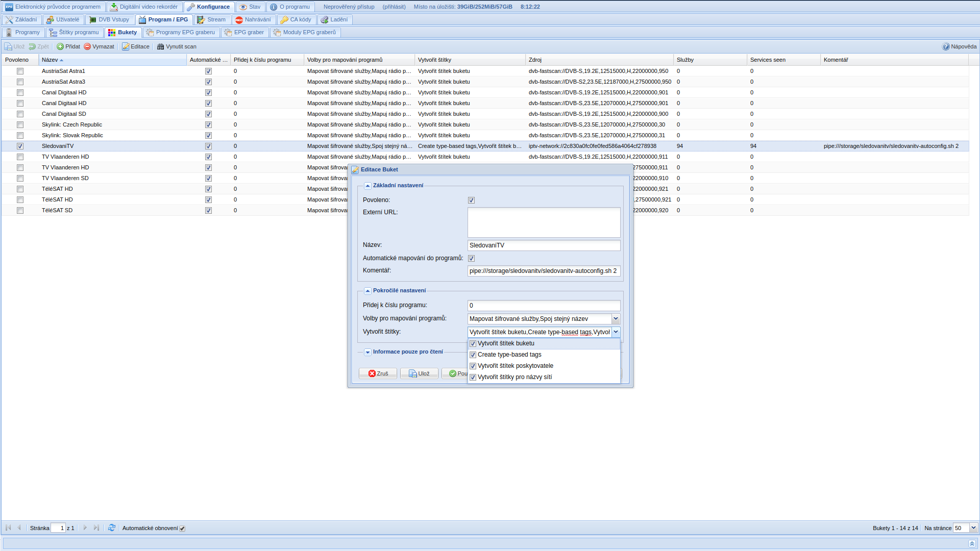Click the Force scan (Vynutit scan) icon
Viewport: 980px width, 551px height.
pyautogui.click(x=160, y=46)
